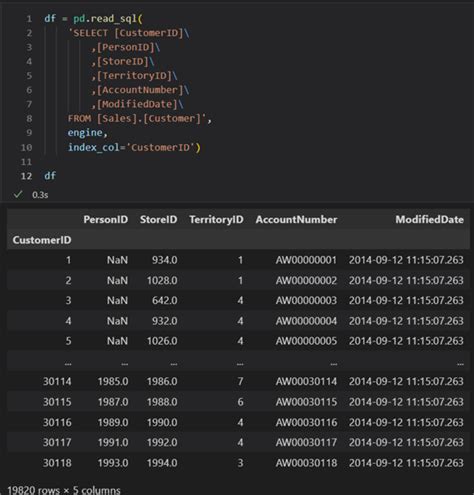Click the df expression on line 12
The width and height of the screenshot is (474, 495).
coord(50,176)
